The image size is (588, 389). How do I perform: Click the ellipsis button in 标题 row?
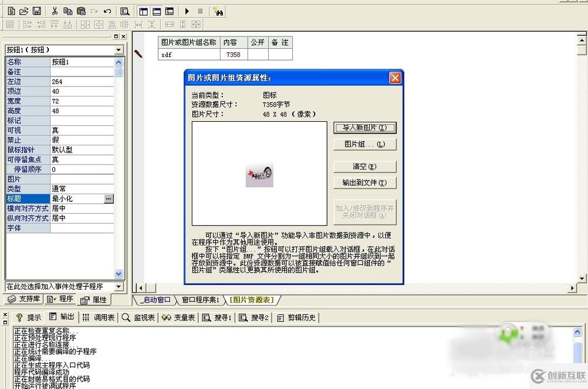point(108,199)
